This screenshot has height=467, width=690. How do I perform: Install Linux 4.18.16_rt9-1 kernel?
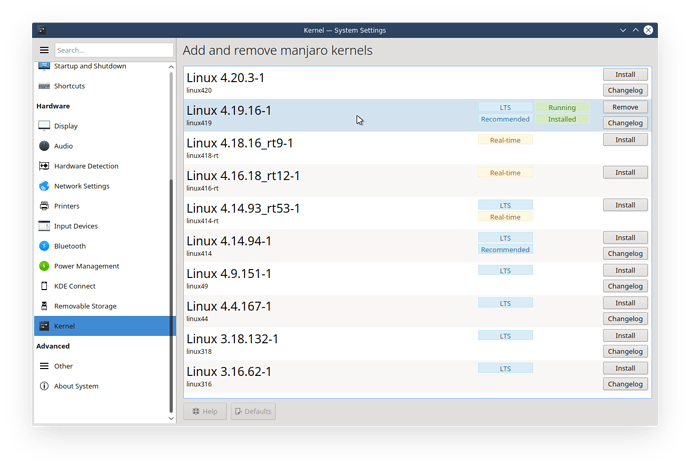point(625,140)
